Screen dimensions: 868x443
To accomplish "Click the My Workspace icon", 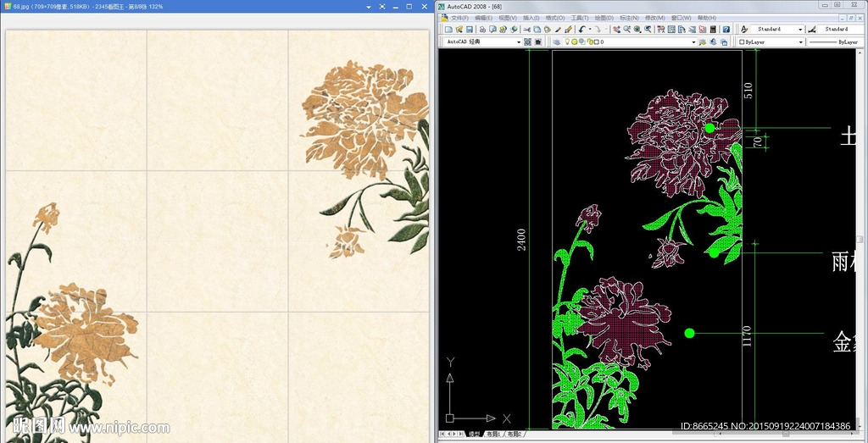I will [537, 42].
